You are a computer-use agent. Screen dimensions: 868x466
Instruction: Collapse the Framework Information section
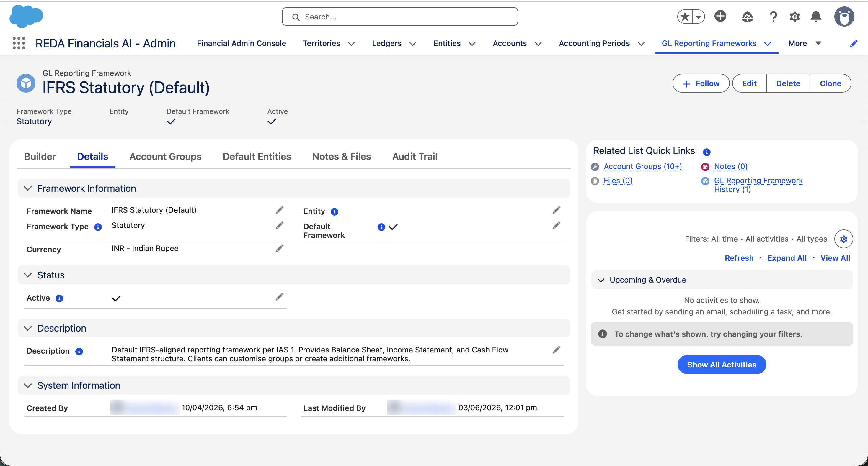point(28,188)
